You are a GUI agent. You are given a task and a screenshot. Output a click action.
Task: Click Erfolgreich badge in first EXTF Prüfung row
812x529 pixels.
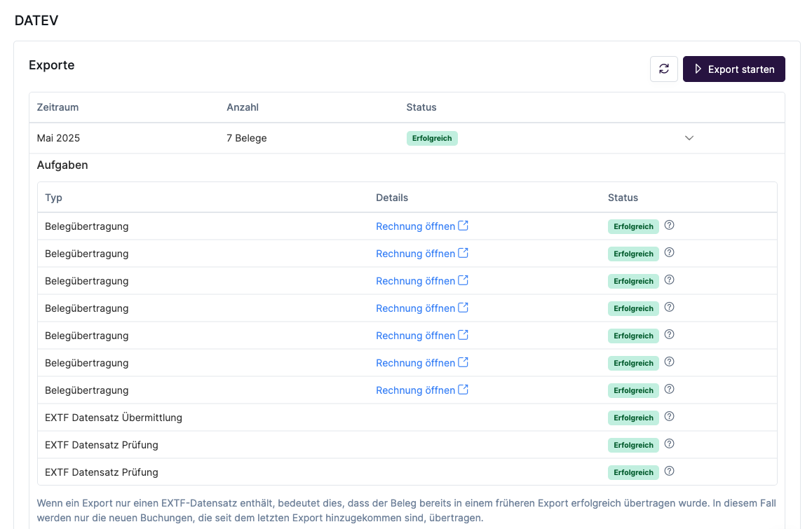pyautogui.click(x=633, y=445)
